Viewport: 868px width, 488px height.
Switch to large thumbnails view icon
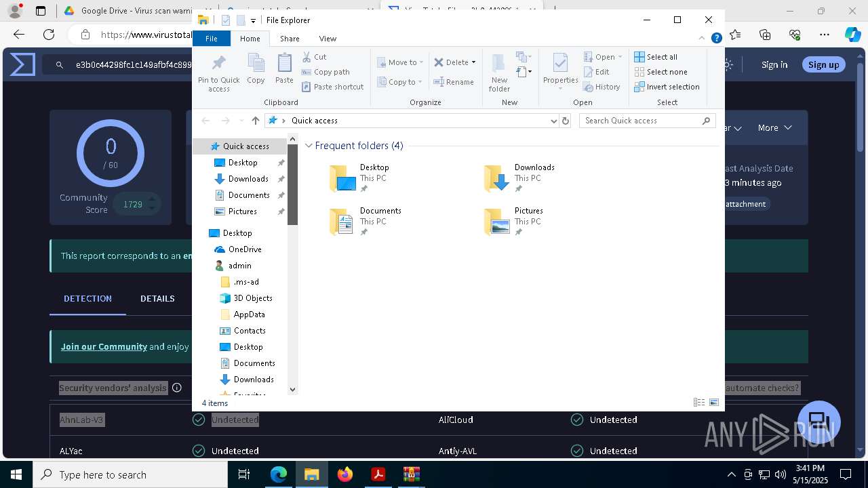click(x=714, y=403)
